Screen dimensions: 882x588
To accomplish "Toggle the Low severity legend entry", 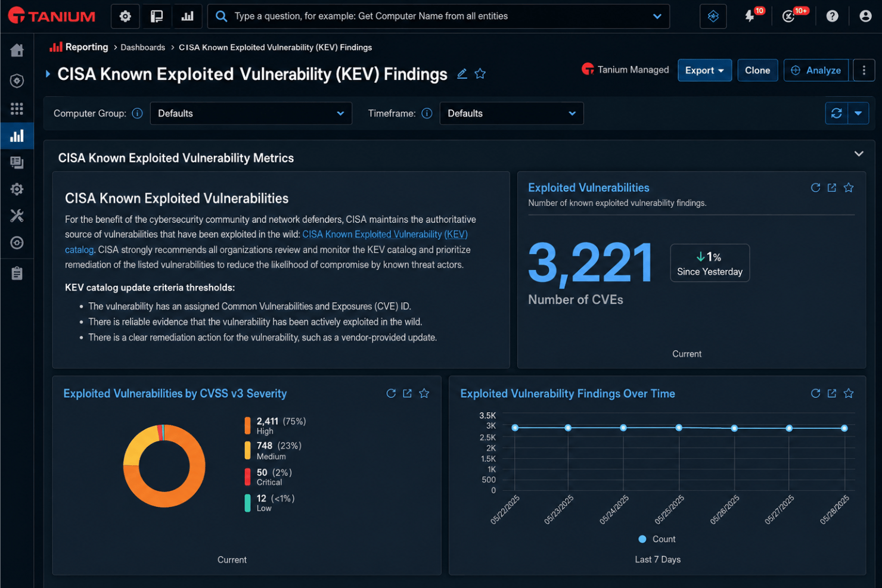I will coord(269,503).
